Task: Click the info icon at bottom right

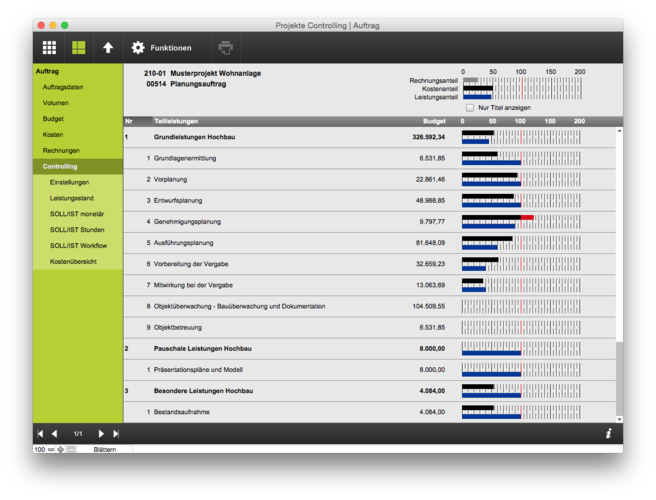Action: [609, 434]
